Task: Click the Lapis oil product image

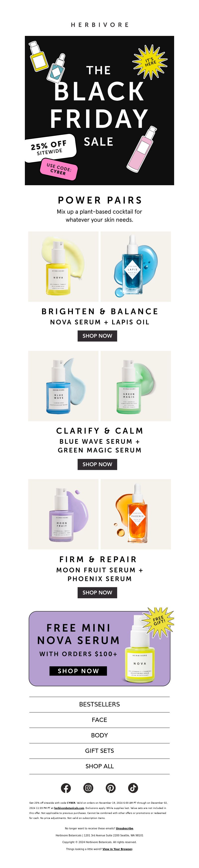Action: pos(136,266)
